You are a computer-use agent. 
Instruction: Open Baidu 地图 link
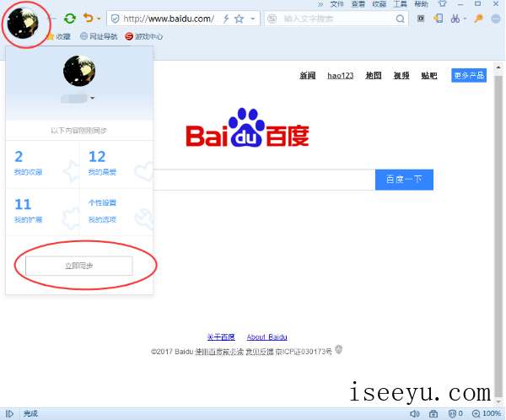(374, 76)
